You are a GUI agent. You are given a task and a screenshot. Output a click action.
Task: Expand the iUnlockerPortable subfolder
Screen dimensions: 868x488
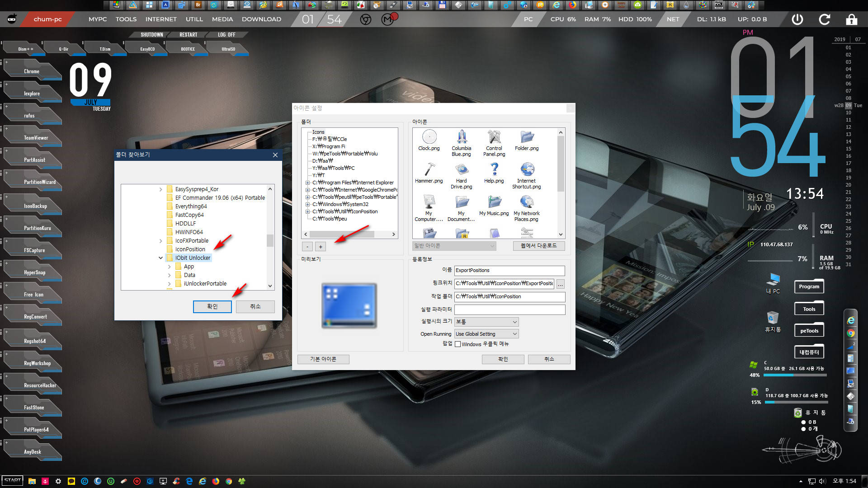click(x=170, y=284)
